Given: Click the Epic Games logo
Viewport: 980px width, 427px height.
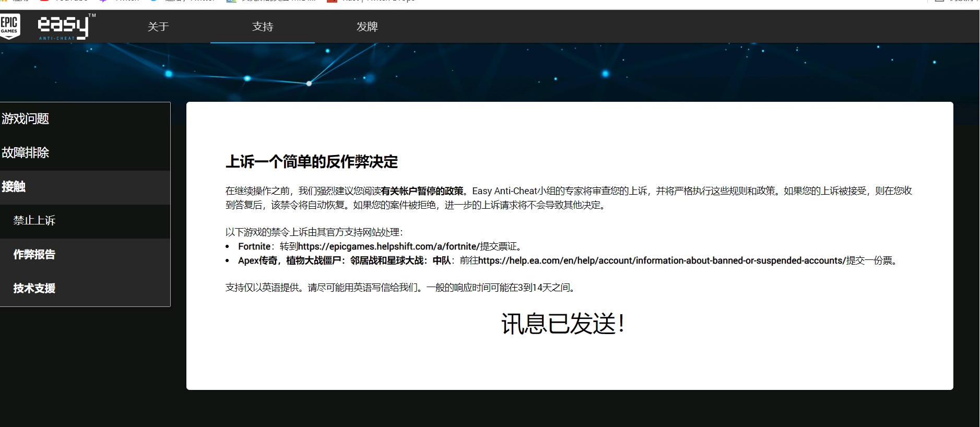Looking at the screenshot, I should 9,26.
